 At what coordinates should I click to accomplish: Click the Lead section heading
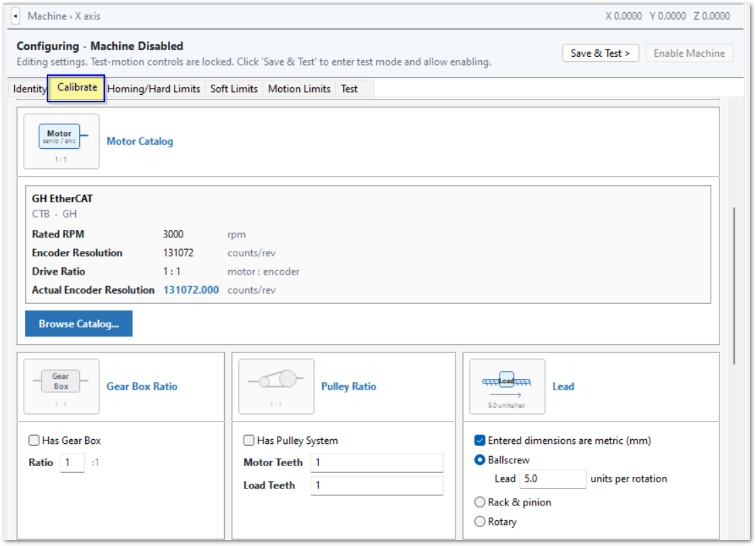pos(563,386)
